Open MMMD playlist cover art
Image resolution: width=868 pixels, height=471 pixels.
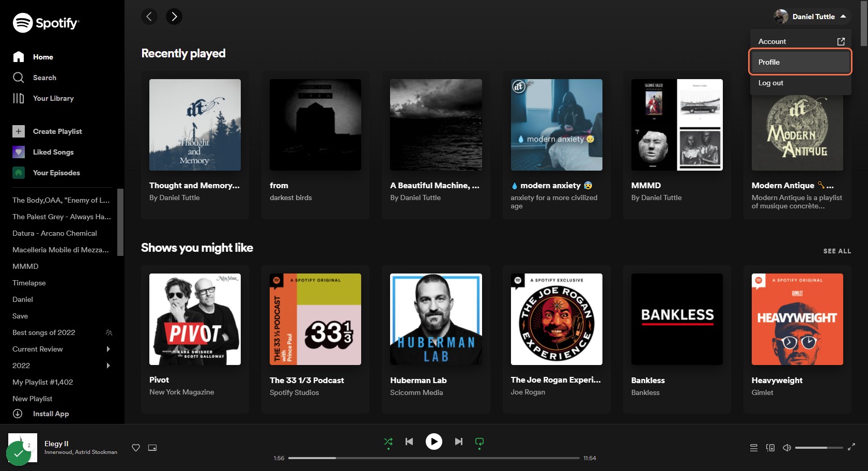click(677, 125)
